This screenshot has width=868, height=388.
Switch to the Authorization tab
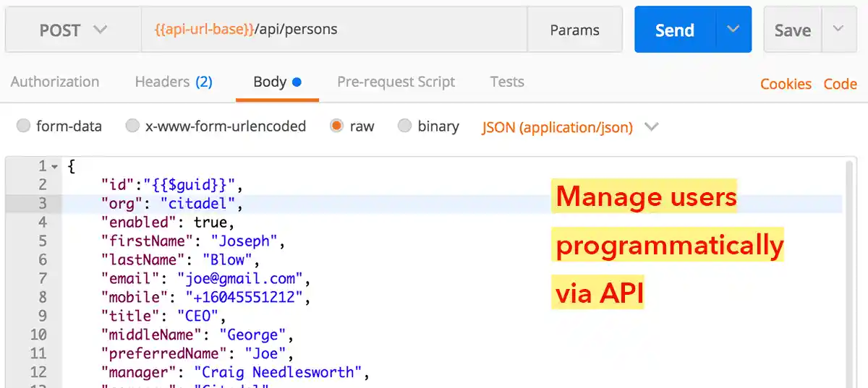[55, 82]
